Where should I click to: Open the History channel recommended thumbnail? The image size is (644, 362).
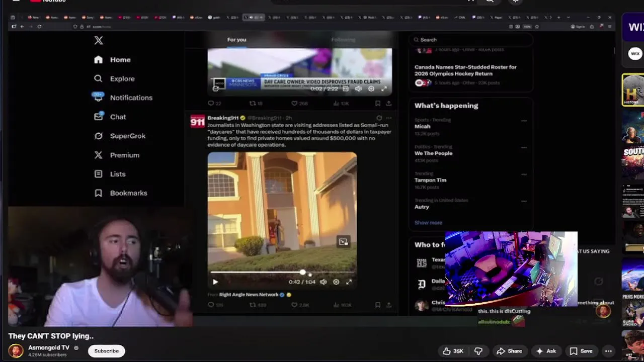click(x=633, y=90)
